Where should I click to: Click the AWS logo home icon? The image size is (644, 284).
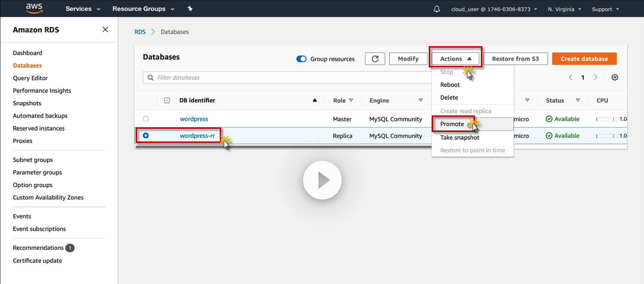[x=34, y=8]
